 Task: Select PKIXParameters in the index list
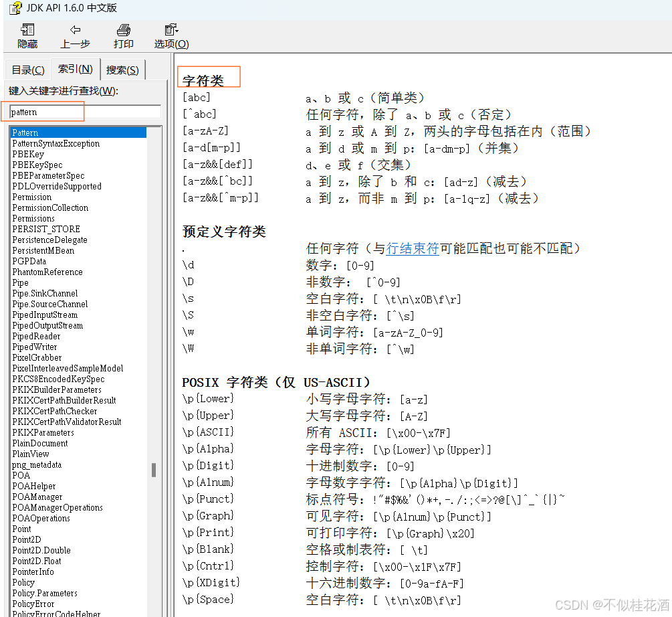pyautogui.click(x=43, y=433)
